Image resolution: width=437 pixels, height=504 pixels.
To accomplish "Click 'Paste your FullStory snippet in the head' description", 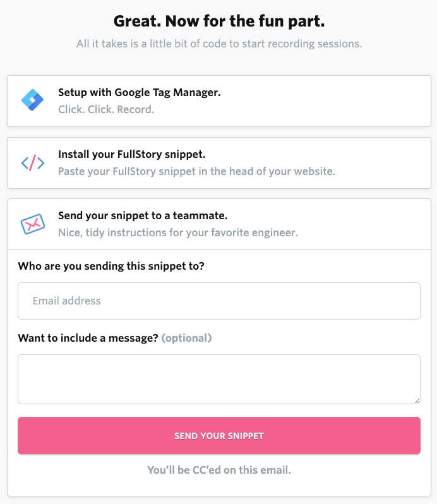I will point(196,171).
